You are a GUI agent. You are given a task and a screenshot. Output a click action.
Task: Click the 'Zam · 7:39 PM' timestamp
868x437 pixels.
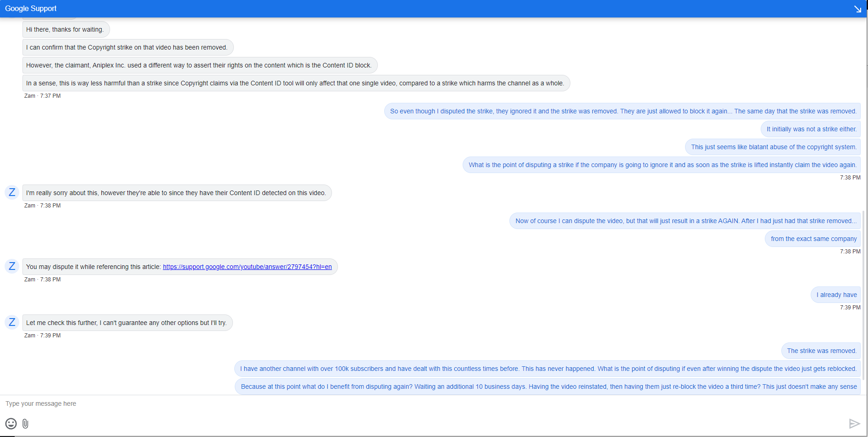click(42, 336)
